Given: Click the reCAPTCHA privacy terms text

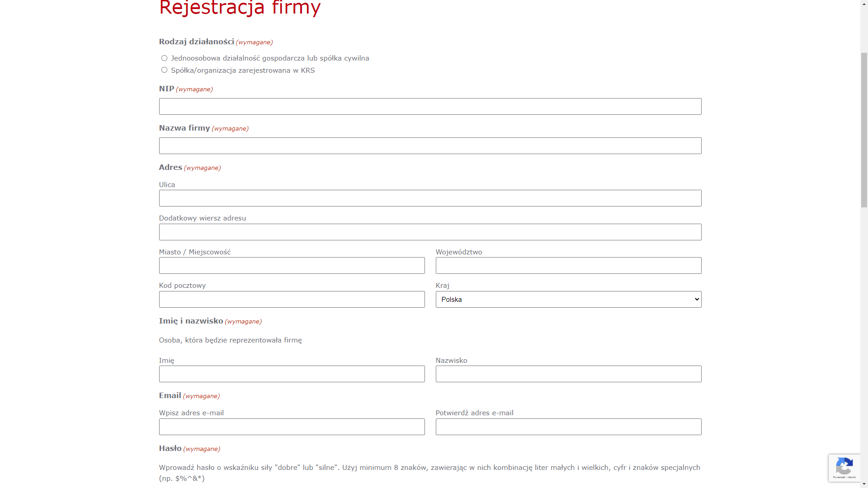Looking at the screenshot, I should (844, 477).
